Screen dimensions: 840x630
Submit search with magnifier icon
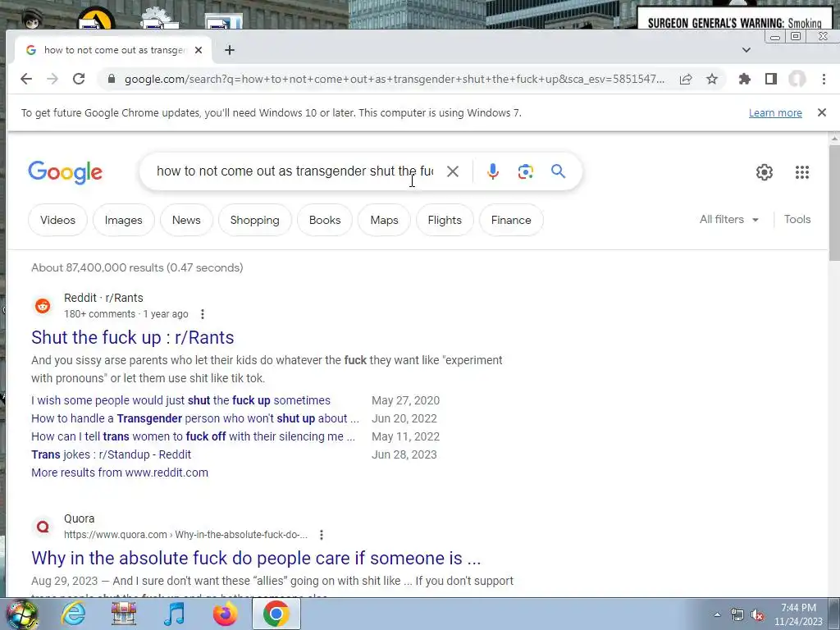pos(558,171)
